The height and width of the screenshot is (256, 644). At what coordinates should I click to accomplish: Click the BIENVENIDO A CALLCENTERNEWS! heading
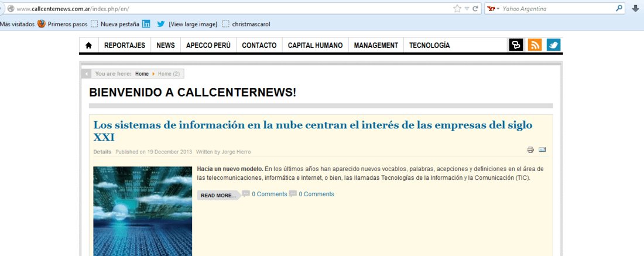coord(192,93)
